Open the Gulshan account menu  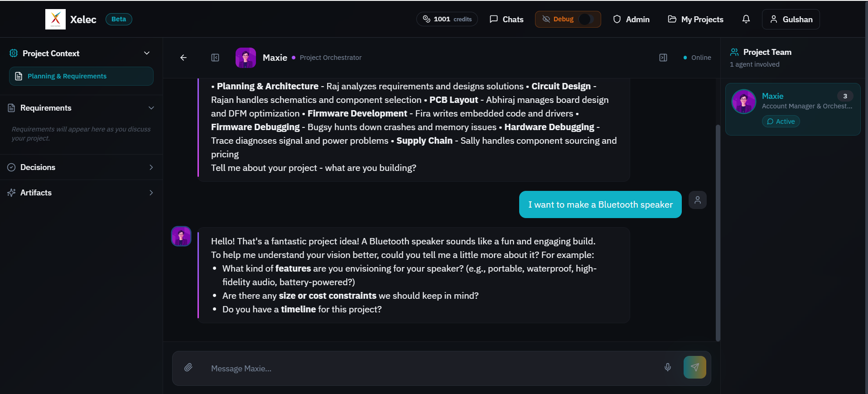click(x=791, y=19)
